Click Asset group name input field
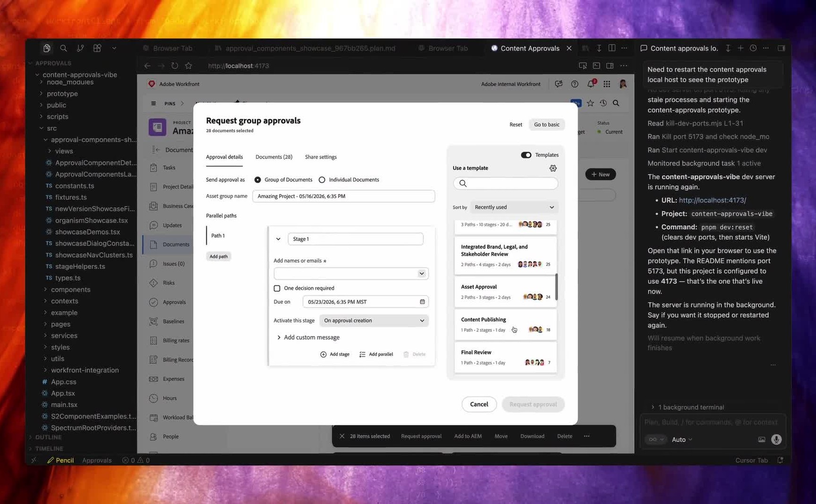The width and height of the screenshot is (816, 504). 343,196
